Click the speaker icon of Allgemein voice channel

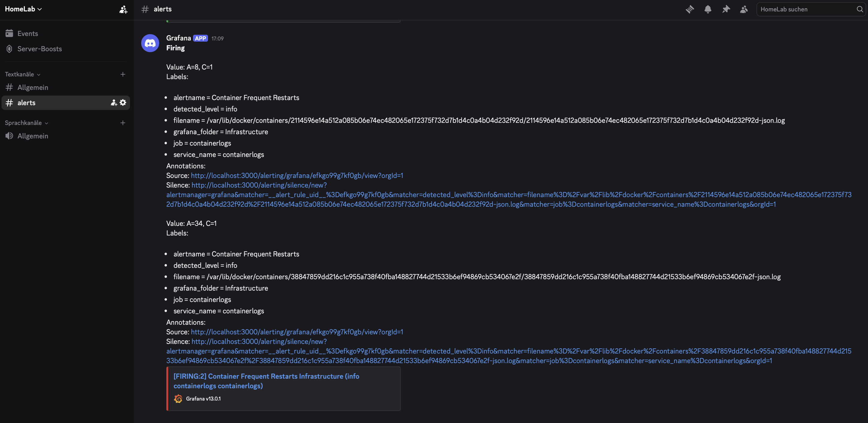[x=9, y=136]
